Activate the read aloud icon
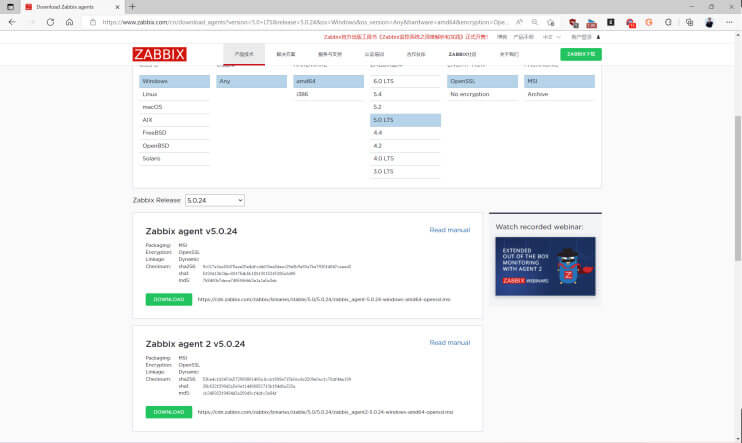This screenshot has height=443, width=742. (x=519, y=22)
